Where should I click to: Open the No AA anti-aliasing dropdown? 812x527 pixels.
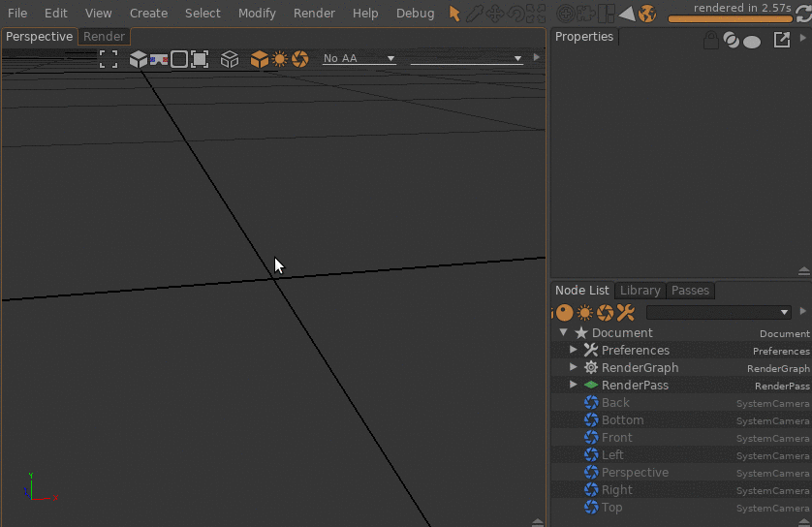(359, 58)
